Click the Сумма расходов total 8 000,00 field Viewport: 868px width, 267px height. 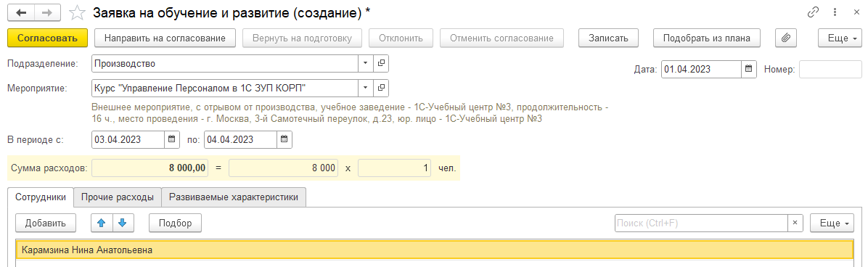pyautogui.click(x=150, y=168)
